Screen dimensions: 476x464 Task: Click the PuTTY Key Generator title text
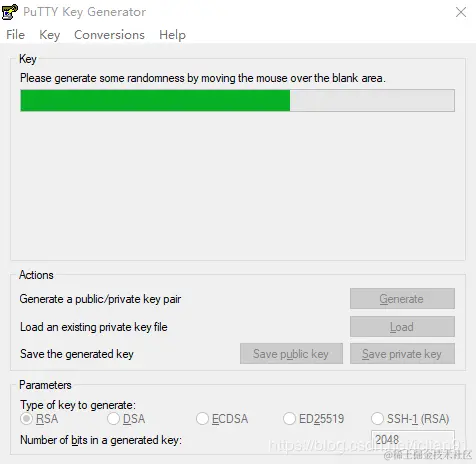pyautogui.click(x=84, y=12)
